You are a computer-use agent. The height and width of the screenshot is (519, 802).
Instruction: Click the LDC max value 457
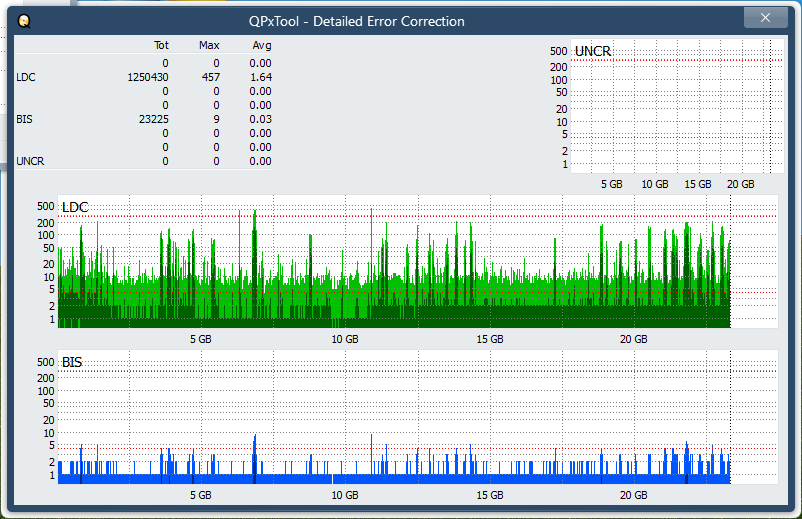pyautogui.click(x=211, y=77)
